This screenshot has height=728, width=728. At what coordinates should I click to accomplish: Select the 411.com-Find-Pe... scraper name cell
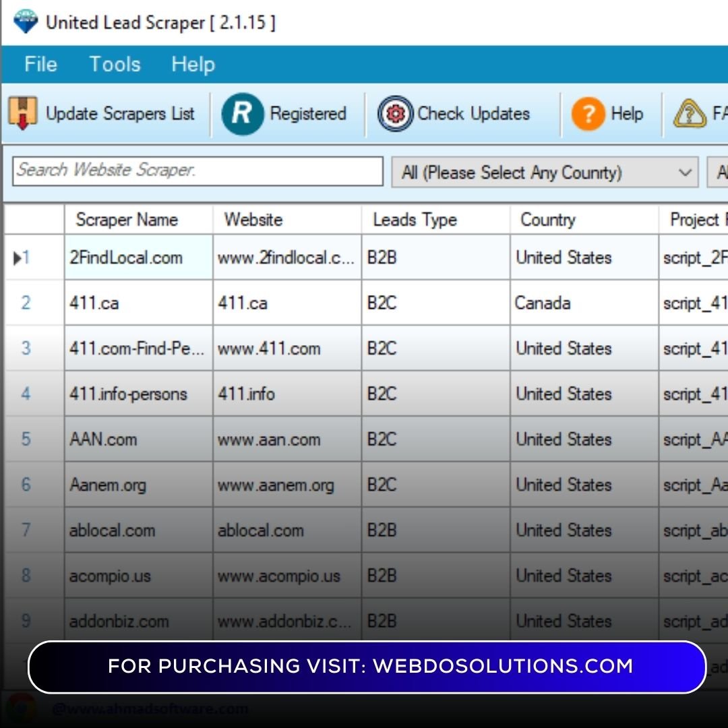138,348
